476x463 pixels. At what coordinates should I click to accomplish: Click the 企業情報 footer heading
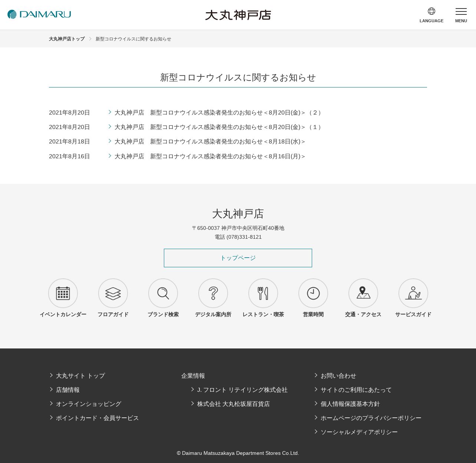(193, 376)
